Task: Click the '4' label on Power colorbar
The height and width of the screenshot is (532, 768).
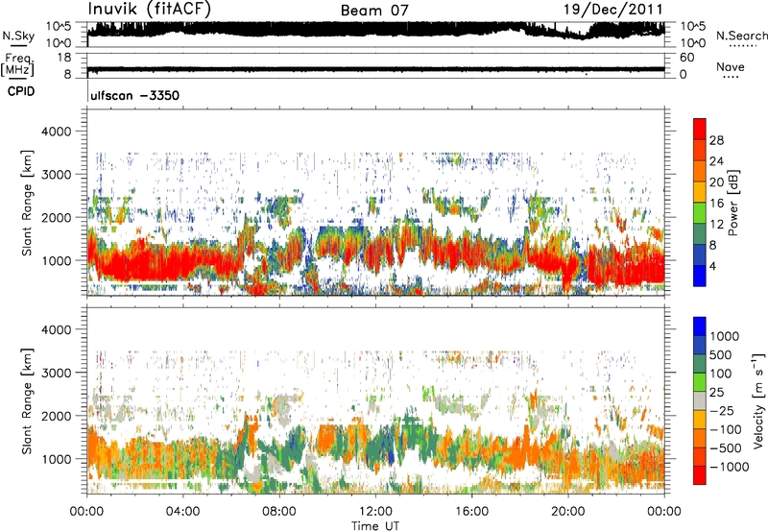Action: click(x=712, y=266)
